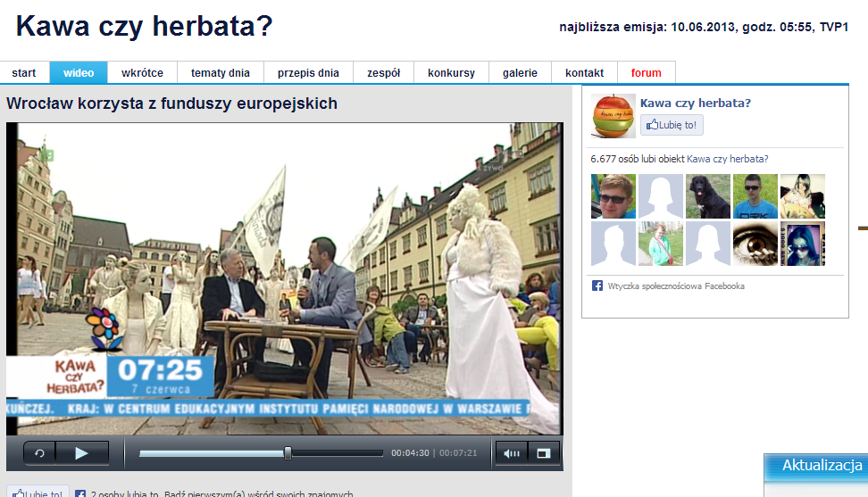This screenshot has width=868, height=497.
Task: Open Wtyczka społecznościowa Facebooka link
Action: point(676,286)
